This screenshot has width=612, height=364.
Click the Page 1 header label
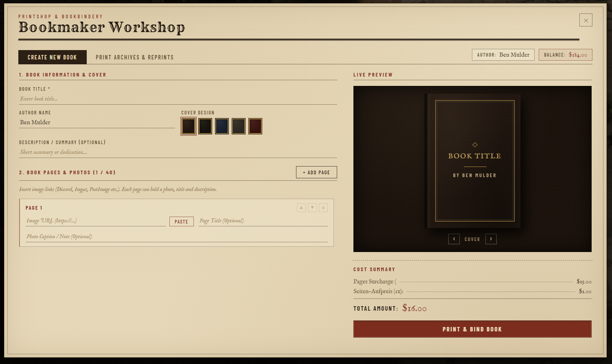(34, 208)
